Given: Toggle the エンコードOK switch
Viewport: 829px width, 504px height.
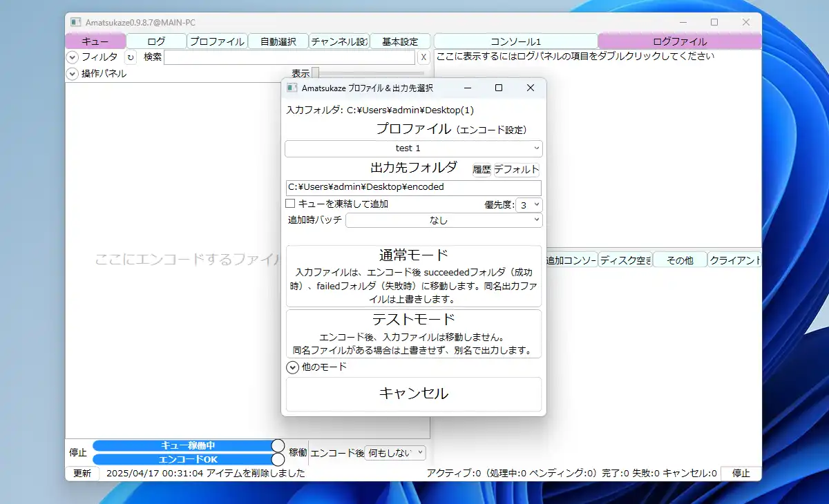Looking at the screenshot, I should 189,459.
